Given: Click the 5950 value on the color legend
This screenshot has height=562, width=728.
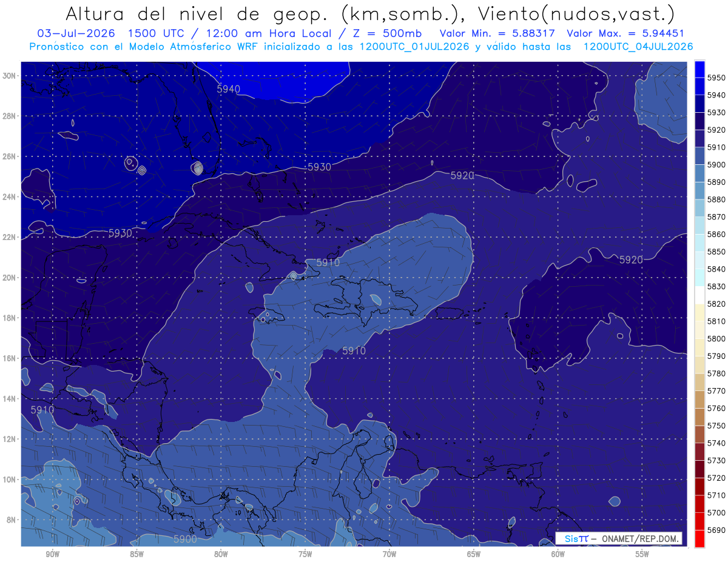Looking at the screenshot, I should (x=716, y=78).
